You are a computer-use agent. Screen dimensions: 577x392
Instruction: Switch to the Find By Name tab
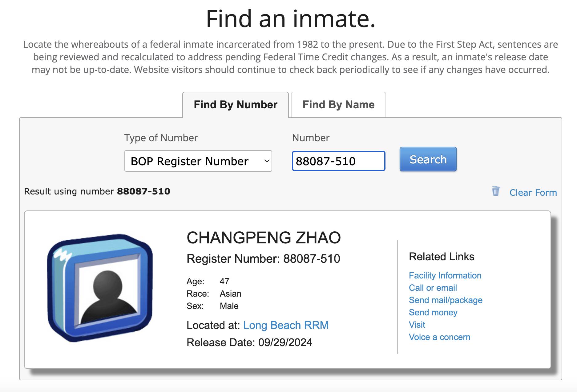pos(338,105)
